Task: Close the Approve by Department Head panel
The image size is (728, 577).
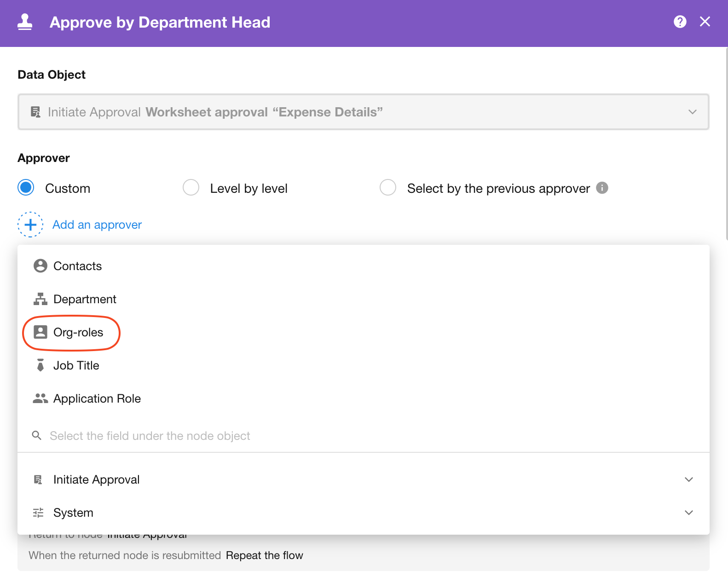Action: click(x=705, y=22)
